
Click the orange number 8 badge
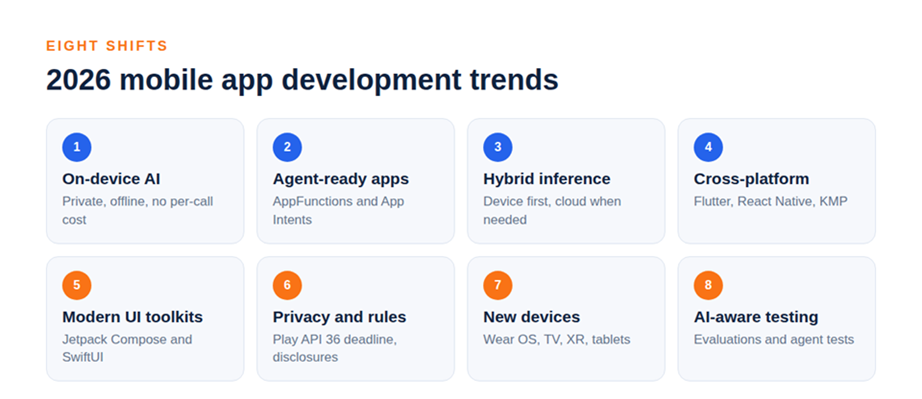click(x=709, y=285)
